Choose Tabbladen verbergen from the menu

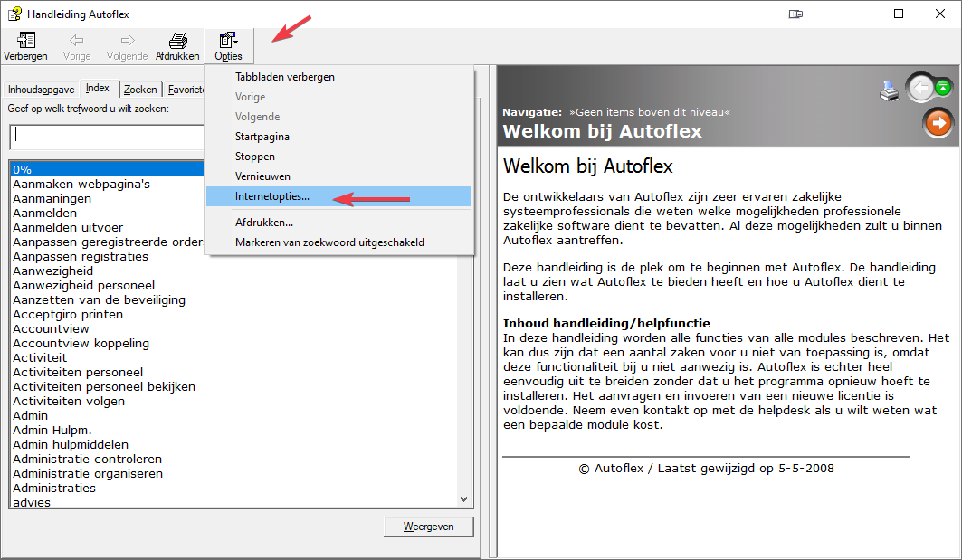338,77
